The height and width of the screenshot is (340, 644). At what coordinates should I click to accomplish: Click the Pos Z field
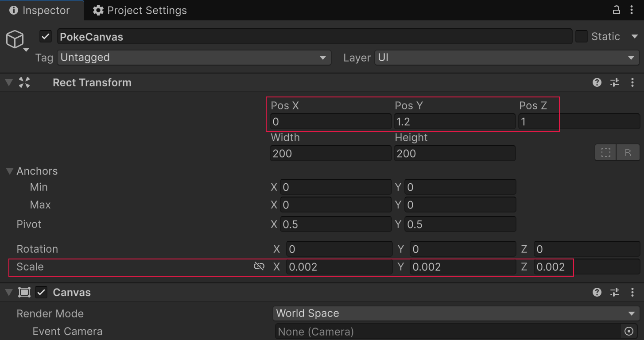point(579,121)
